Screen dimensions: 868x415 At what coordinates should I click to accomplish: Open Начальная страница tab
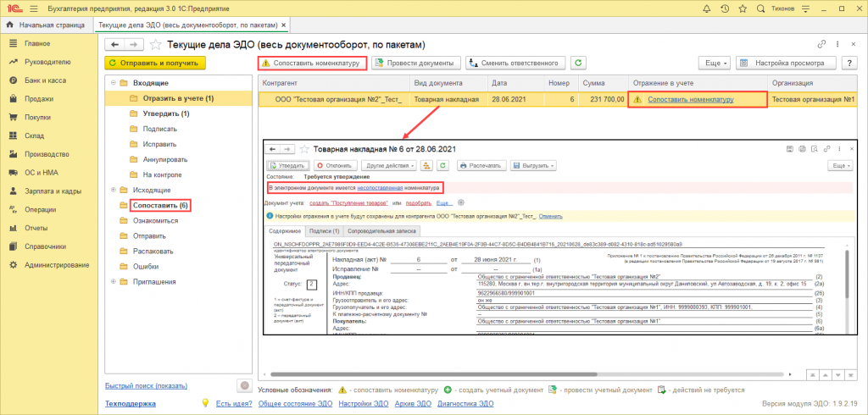[x=46, y=25]
